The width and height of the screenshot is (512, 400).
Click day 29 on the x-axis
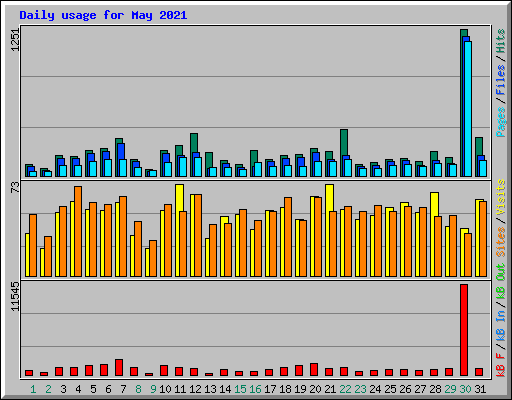tap(450, 389)
